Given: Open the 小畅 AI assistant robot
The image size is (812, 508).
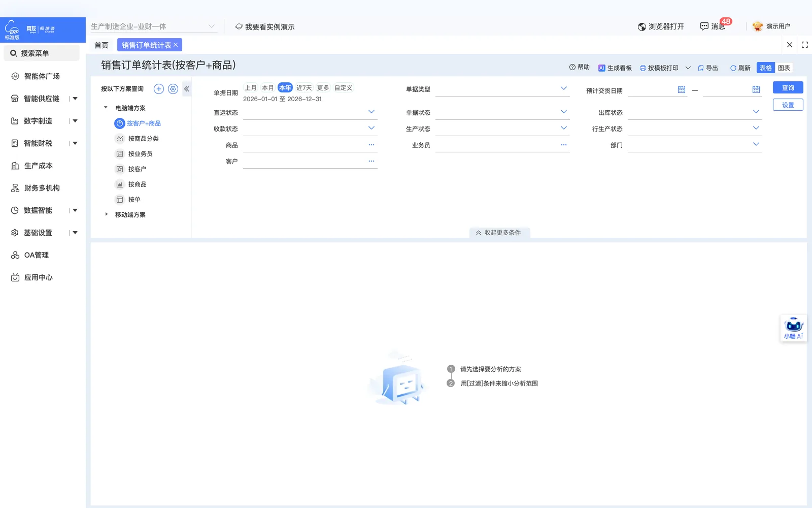Looking at the screenshot, I should 793,328.
